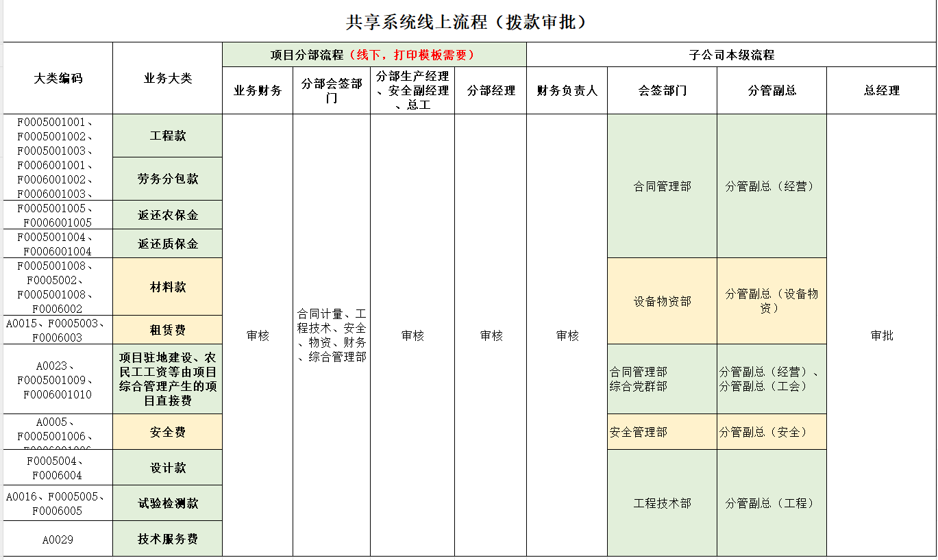Select the A0029 code cell

58,539
